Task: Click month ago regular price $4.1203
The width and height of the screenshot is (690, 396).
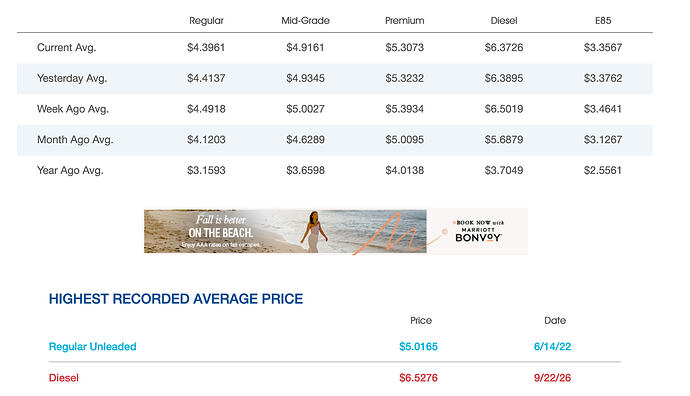Action: click(206, 140)
